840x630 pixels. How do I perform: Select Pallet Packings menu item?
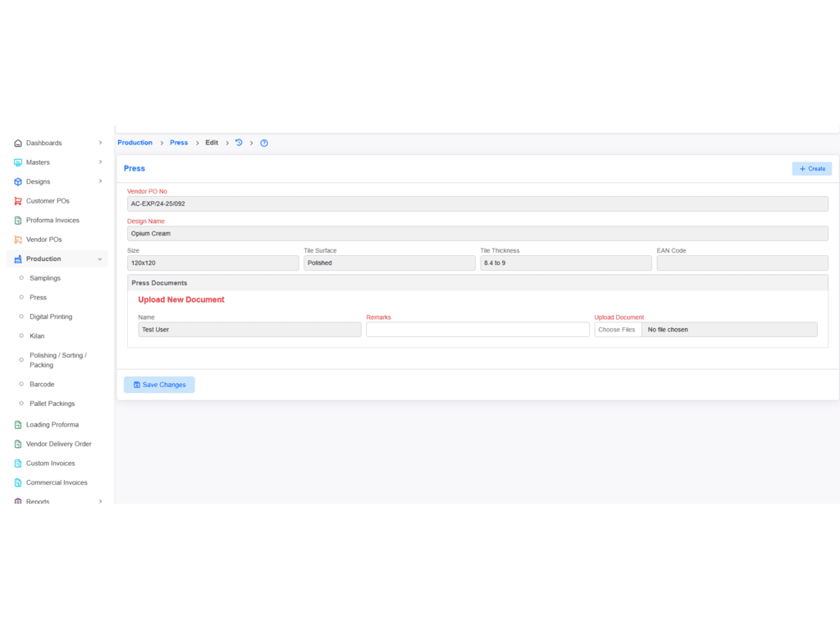pyautogui.click(x=52, y=404)
